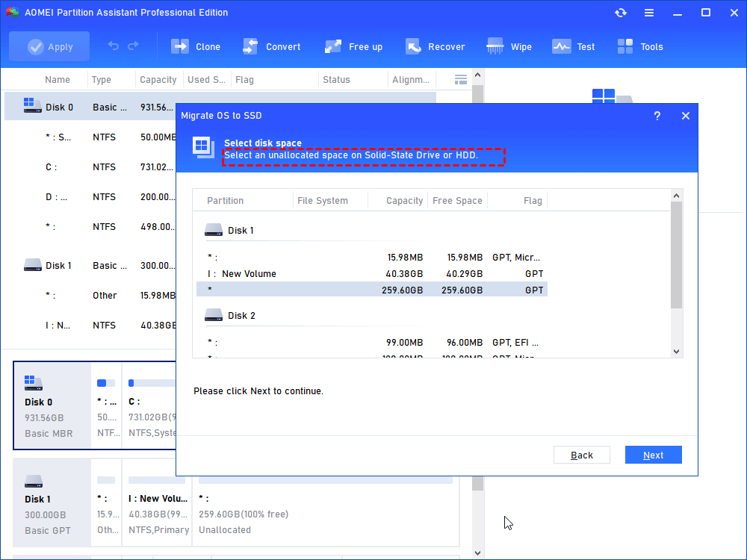This screenshot has height=560, width=747.
Task: Click the Redo arrow icon
Action: pos(134,46)
